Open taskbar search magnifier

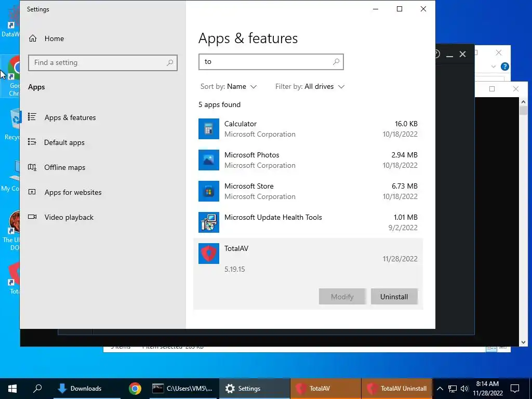(x=37, y=389)
